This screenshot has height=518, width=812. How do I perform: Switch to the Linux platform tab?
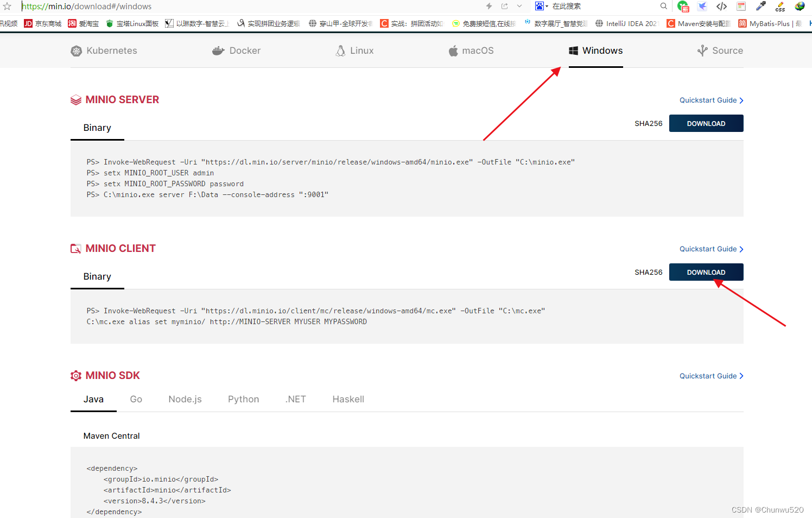pos(354,50)
